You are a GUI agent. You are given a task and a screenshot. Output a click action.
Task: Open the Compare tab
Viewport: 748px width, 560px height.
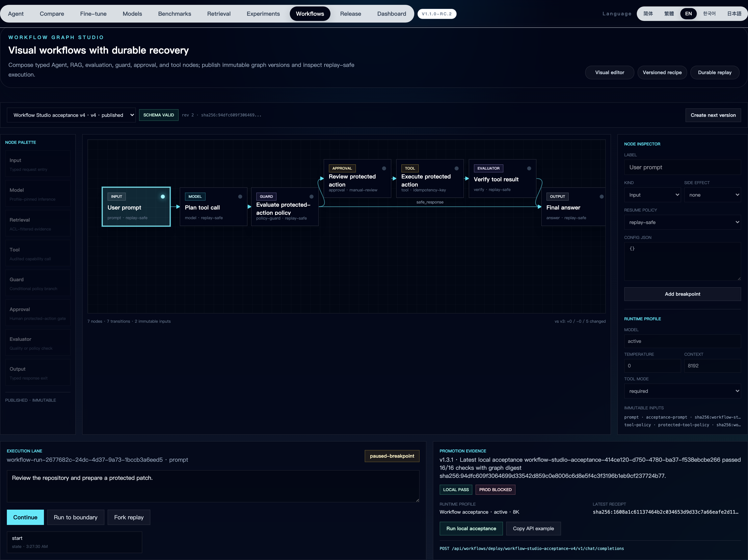(x=52, y=14)
